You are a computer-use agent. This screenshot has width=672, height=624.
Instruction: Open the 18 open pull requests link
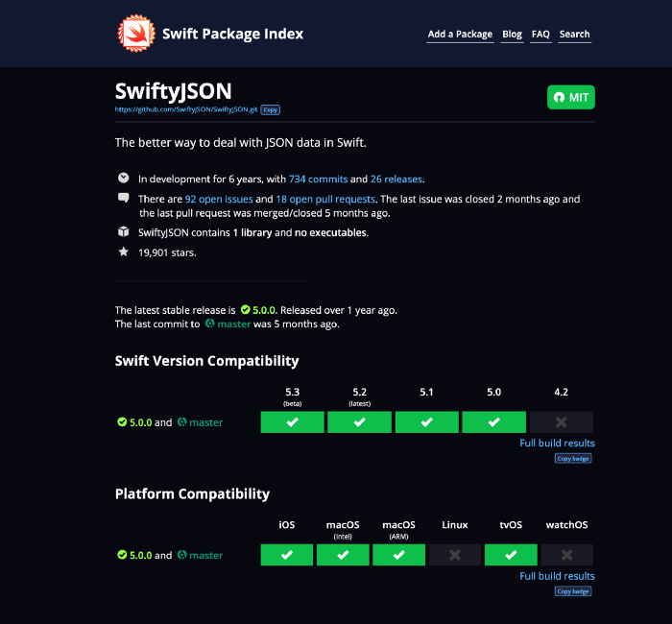point(324,199)
